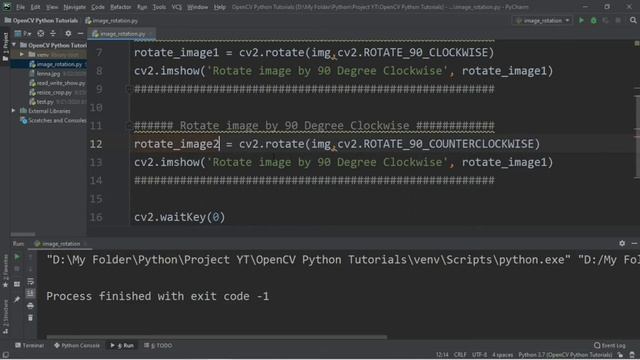Image resolution: width=640 pixels, height=360 pixels.
Task: Open the Help menu
Action: [x=220, y=7]
